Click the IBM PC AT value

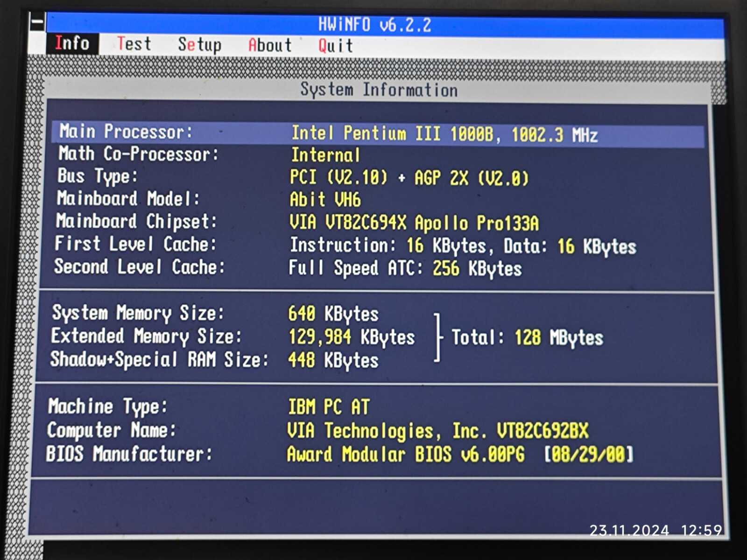[329, 407]
